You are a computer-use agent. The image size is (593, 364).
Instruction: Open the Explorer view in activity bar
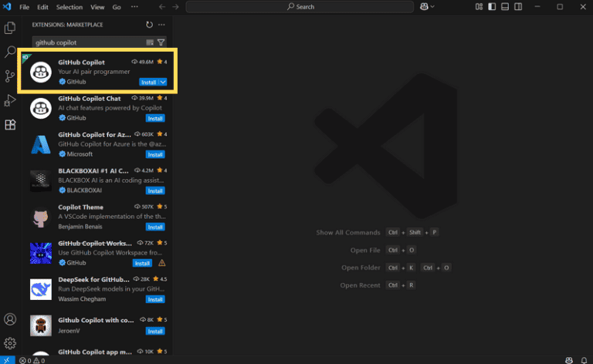click(10, 28)
